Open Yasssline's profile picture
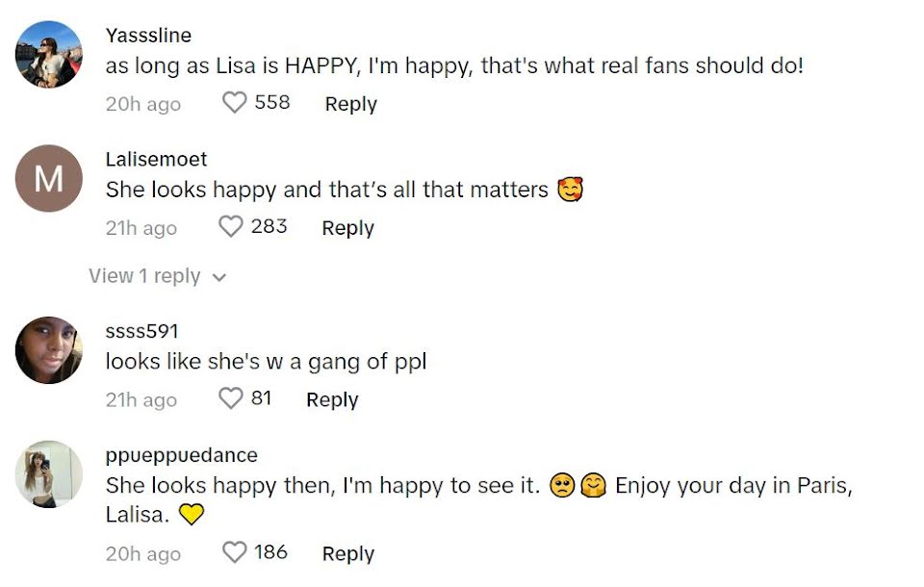Viewport: 924px width, 587px height. pyautogui.click(x=49, y=54)
